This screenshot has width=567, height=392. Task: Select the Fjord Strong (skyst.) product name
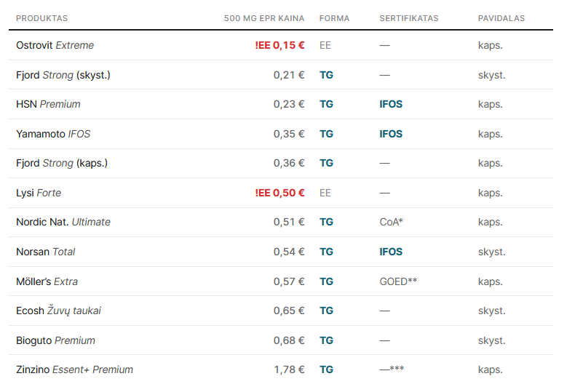click(x=63, y=75)
